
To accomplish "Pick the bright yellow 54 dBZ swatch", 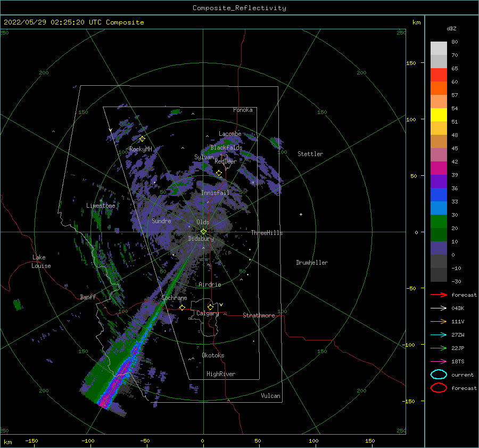I will pyautogui.click(x=439, y=115).
